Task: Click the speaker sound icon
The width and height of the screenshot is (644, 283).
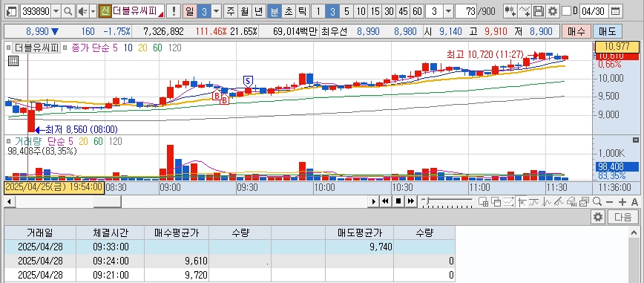Action: click(82, 11)
